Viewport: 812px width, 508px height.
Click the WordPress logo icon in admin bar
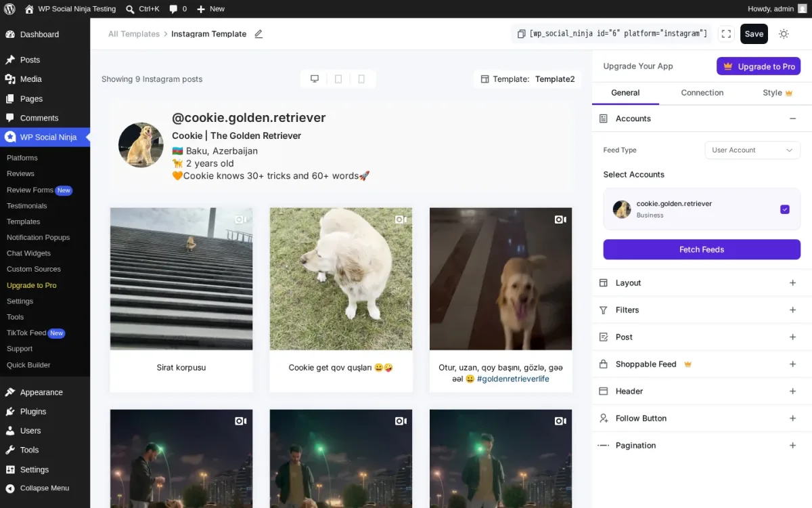(9, 9)
